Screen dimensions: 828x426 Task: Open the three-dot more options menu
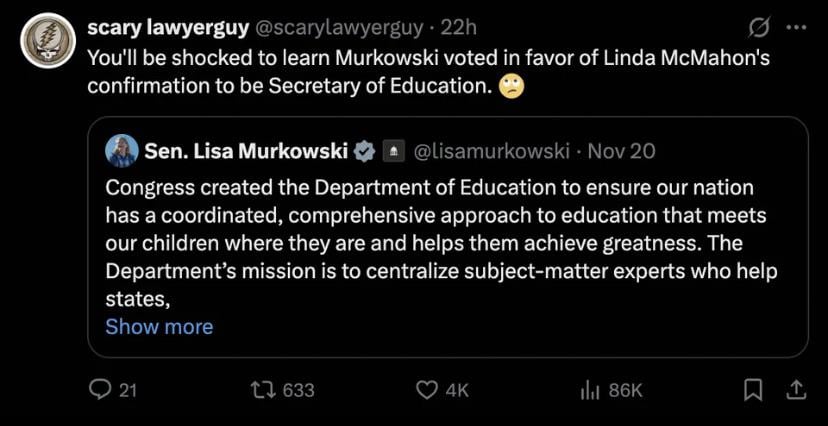pyautogui.click(x=796, y=26)
